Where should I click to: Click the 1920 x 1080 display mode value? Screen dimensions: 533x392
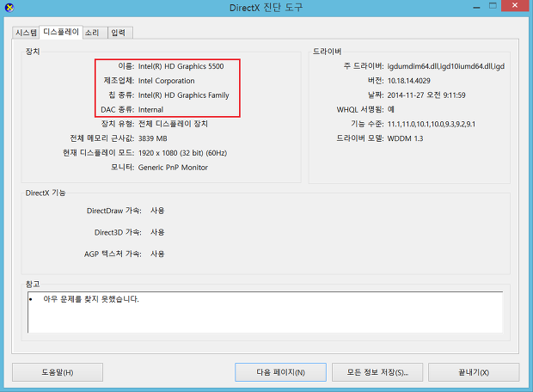(x=182, y=153)
